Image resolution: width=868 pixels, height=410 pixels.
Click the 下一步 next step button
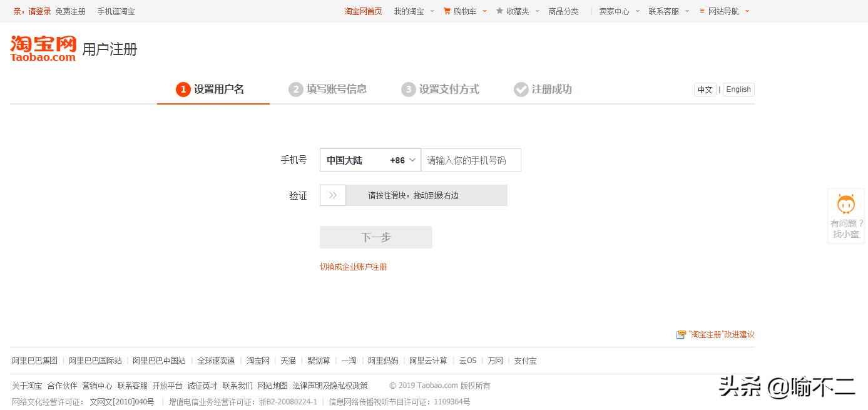(375, 237)
